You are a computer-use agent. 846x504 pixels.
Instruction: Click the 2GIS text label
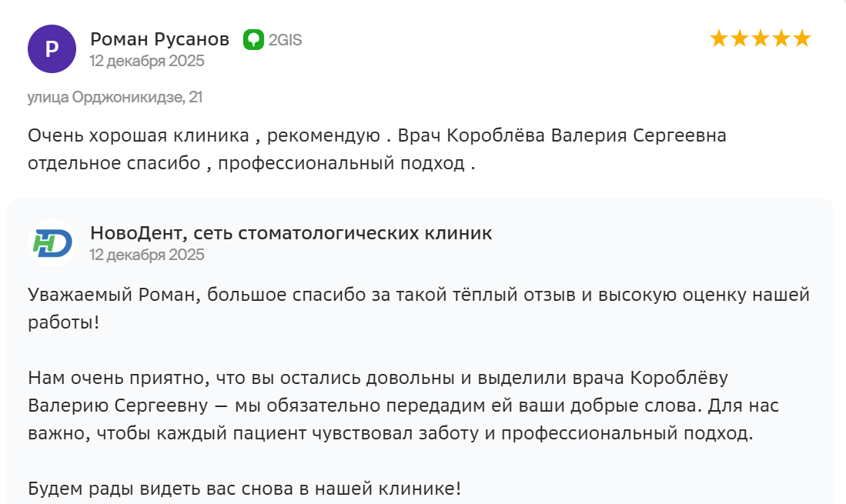(285, 40)
